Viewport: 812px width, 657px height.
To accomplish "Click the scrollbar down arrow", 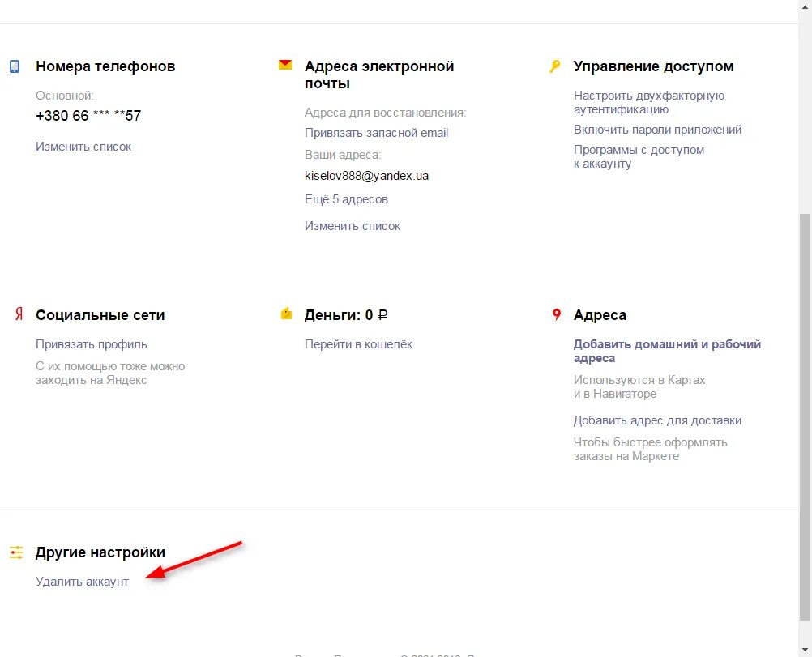I will (x=805, y=650).
